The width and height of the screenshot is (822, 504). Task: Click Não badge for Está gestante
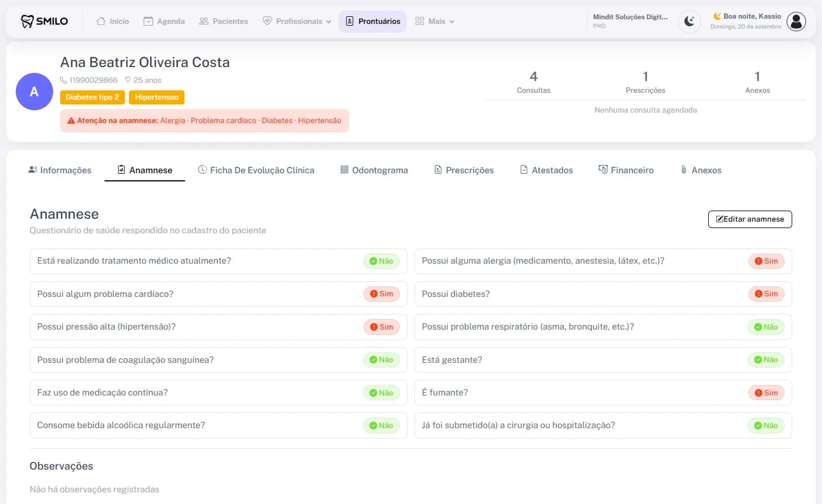(766, 360)
